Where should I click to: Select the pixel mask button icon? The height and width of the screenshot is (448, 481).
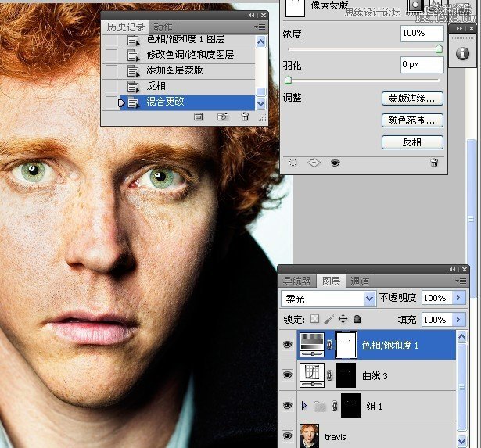(415, 5)
